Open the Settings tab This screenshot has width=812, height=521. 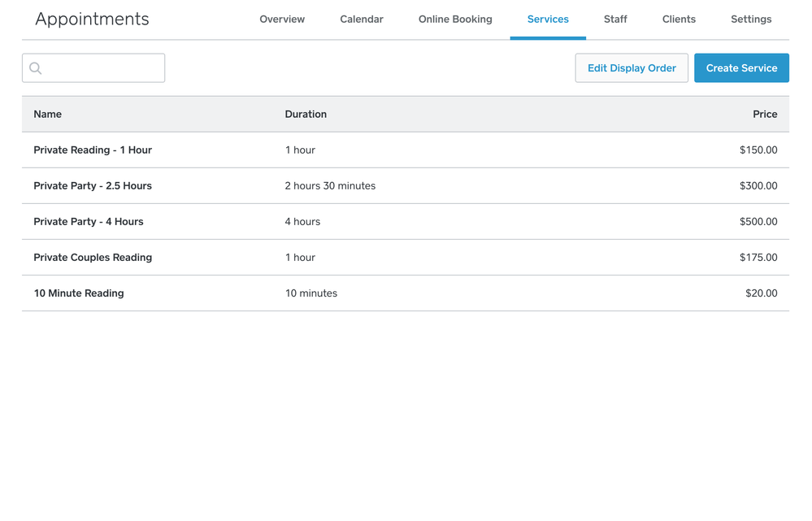coord(751,20)
